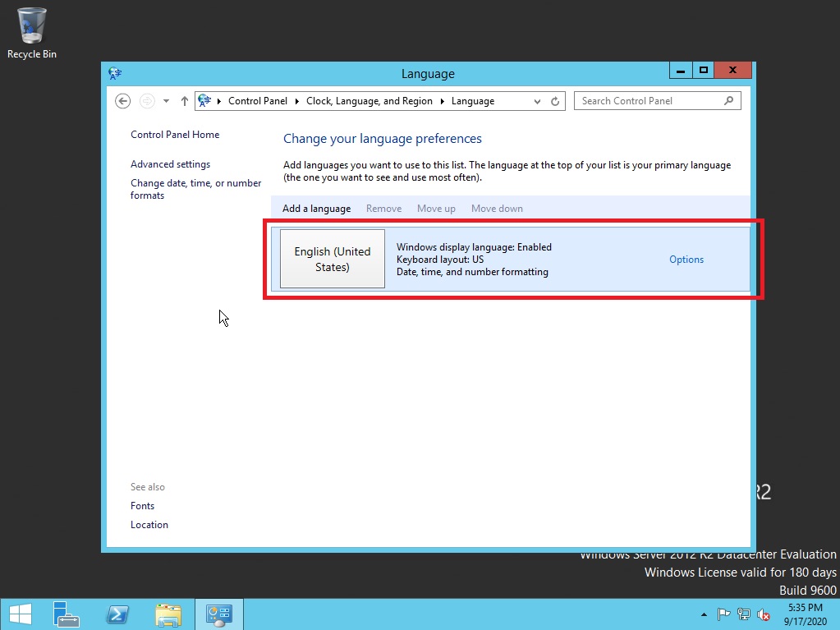The height and width of the screenshot is (630, 840).
Task: Open the address bar history dropdown
Action: 537,101
